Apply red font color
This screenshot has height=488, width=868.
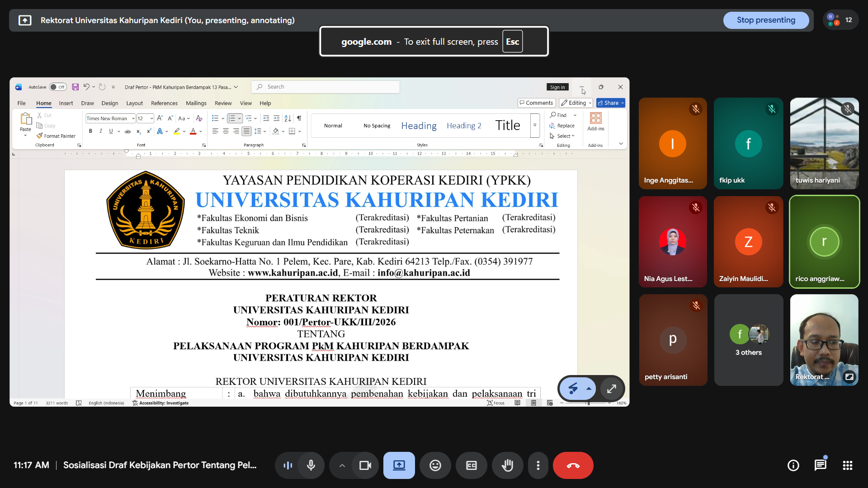coord(193,131)
